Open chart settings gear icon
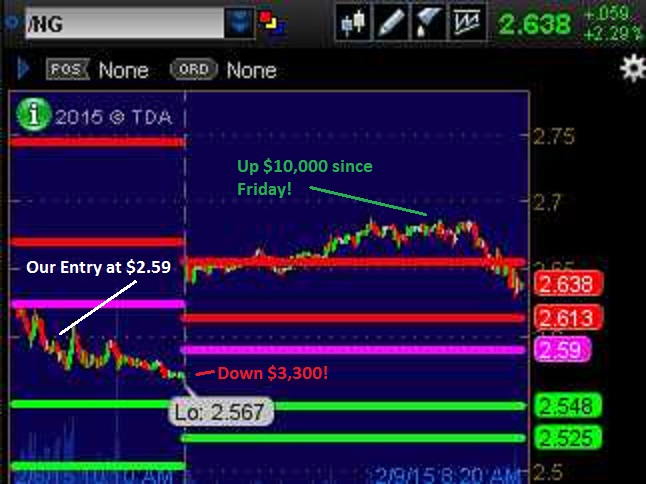646x484 pixels. pyautogui.click(x=632, y=68)
